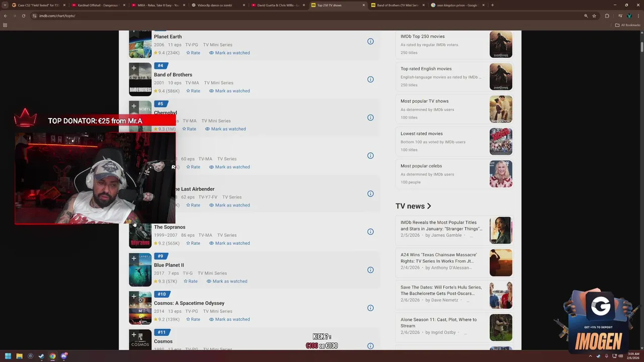
Task: Open Band of Brothers title link
Action: 173,74
